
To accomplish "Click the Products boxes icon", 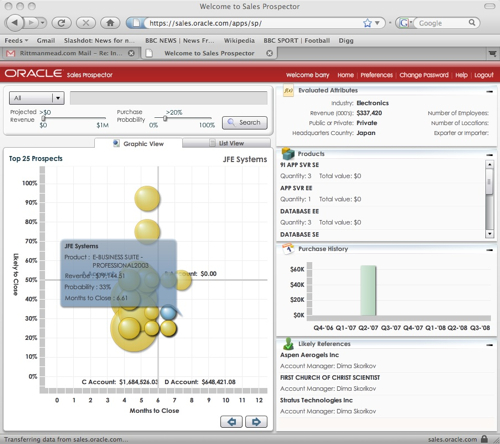I will click(x=288, y=154).
